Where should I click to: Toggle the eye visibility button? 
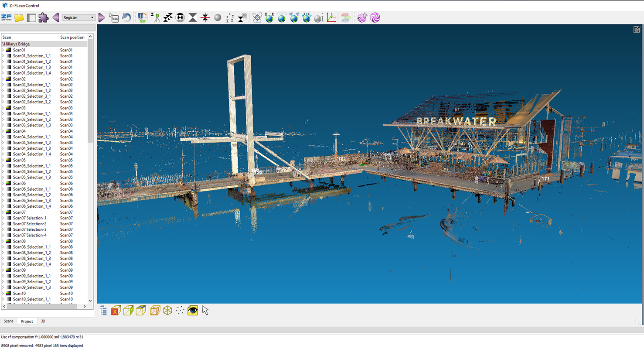click(193, 311)
